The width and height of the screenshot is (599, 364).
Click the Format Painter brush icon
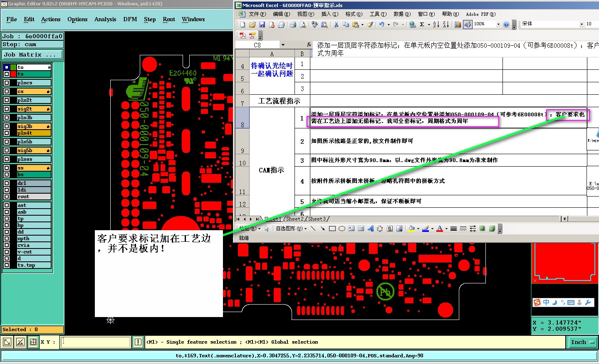pyautogui.click(x=370, y=25)
